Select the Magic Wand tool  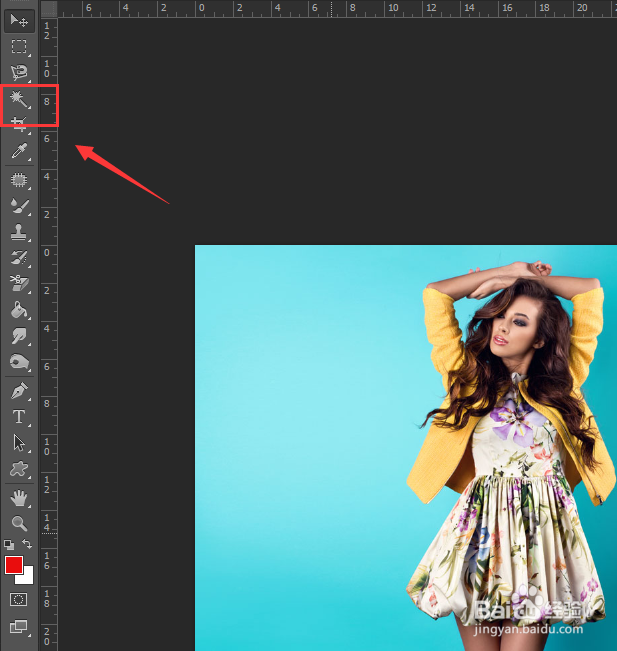[x=19, y=99]
